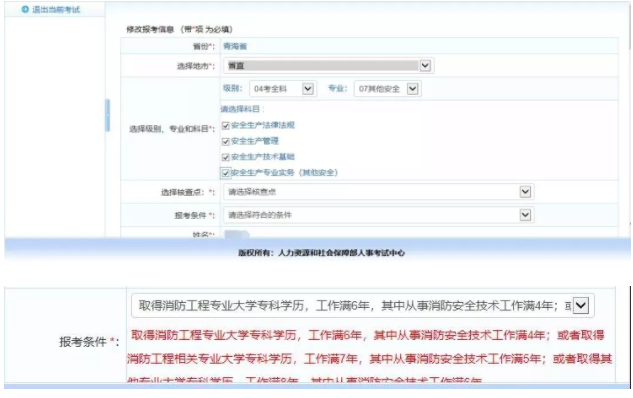Open the 选择地市 city dropdown
Screen dimensions: 633x398
pos(328,65)
